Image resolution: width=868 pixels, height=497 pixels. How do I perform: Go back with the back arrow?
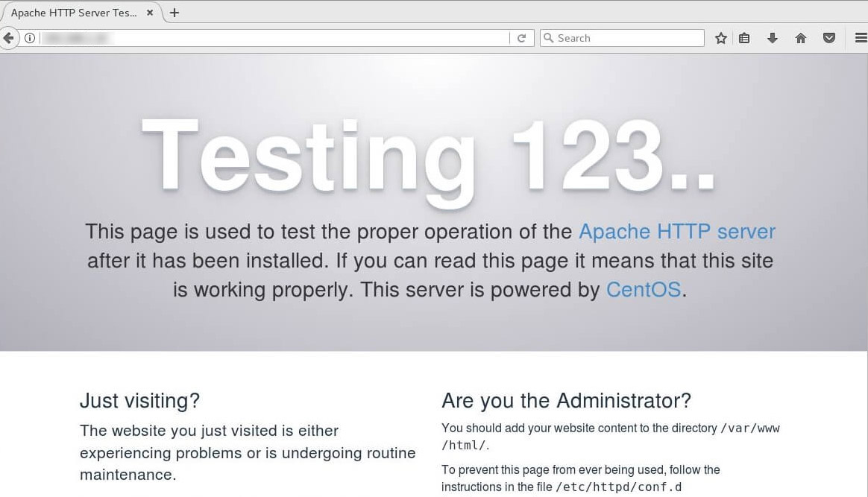click(8, 38)
